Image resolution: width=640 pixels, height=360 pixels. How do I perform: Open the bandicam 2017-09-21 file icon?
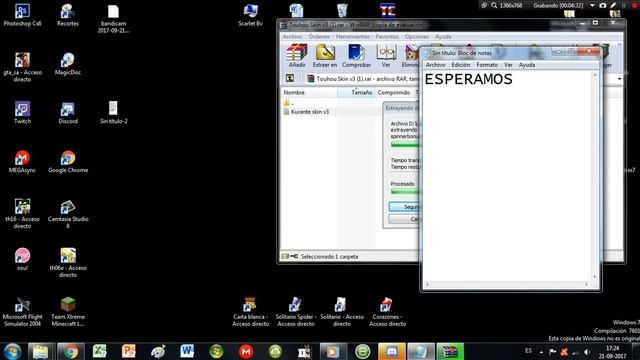coord(113,18)
